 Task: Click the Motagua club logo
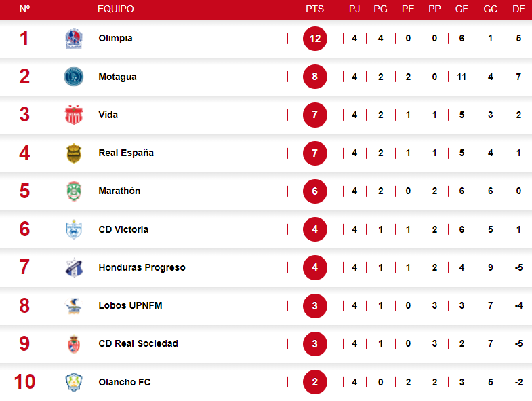73,77
